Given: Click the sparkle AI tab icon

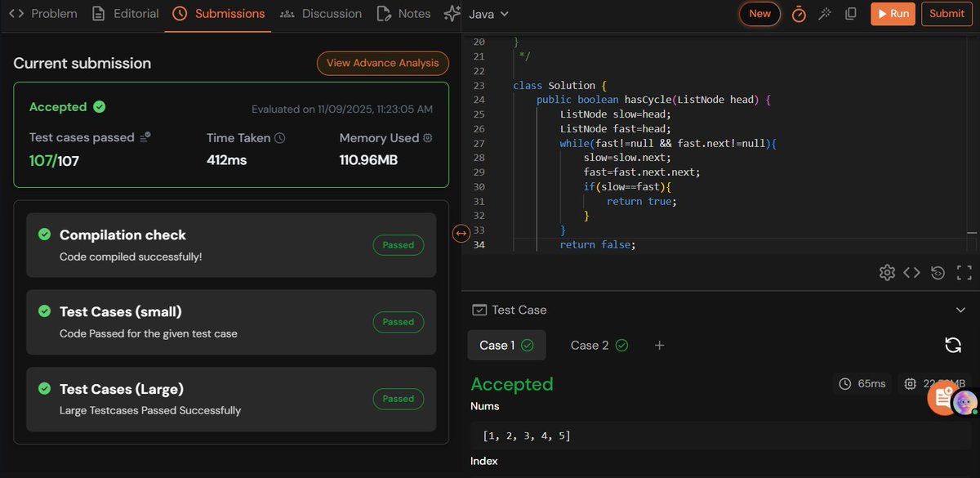Looking at the screenshot, I should tap(452, 14).
